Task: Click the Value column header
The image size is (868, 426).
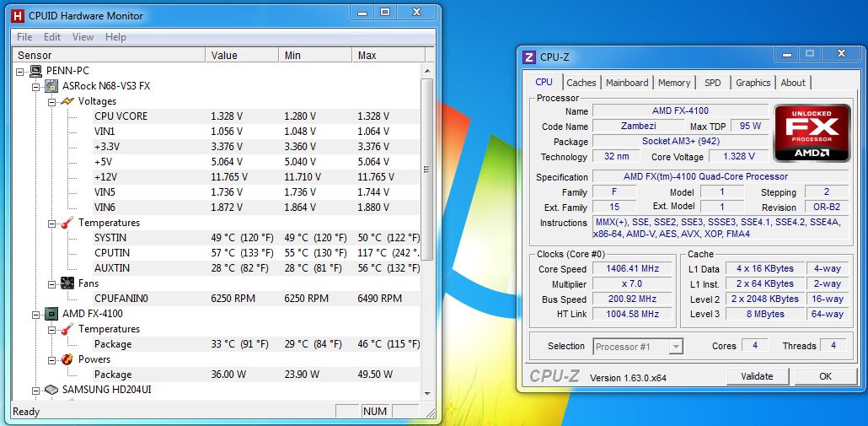Action: [x=242, y=55]
